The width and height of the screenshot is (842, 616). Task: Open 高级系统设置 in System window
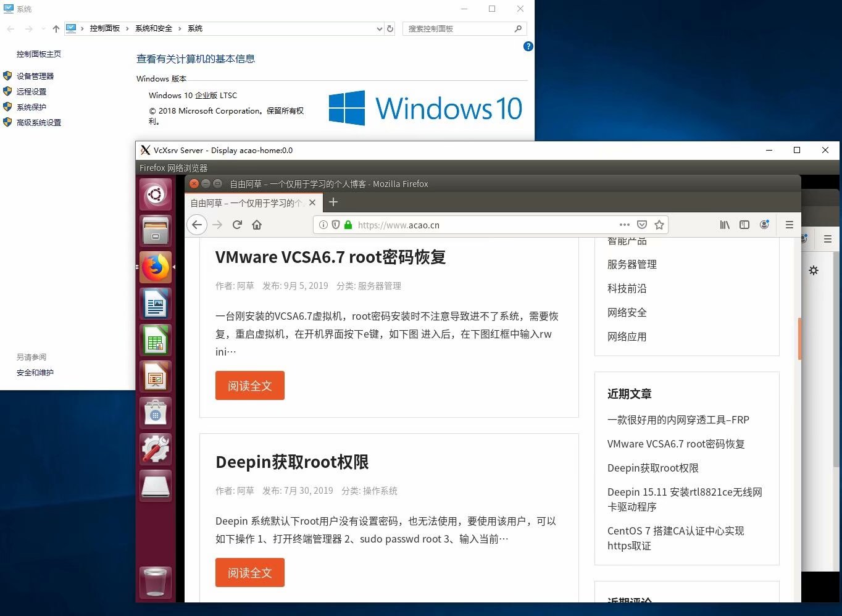39,122
